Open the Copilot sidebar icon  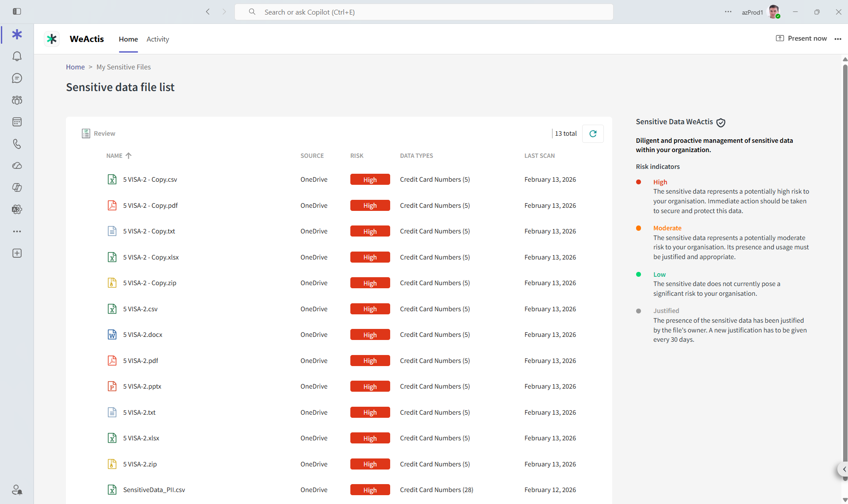point(17,187)
